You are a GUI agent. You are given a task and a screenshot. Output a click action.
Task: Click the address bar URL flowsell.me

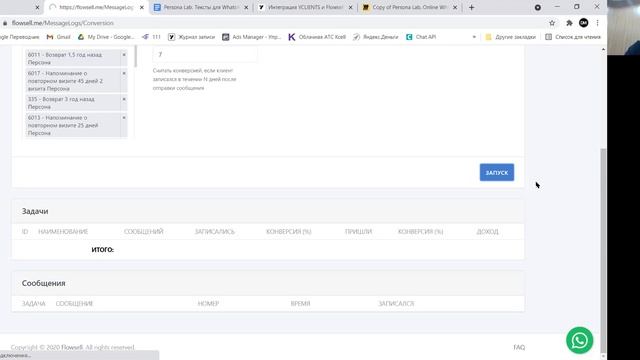[x=62, y=23]
